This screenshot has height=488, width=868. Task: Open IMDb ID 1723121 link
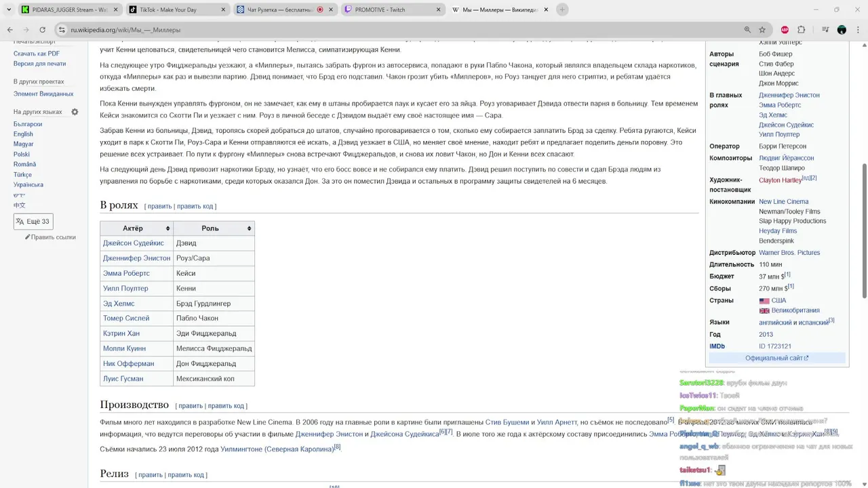[775, 346]
